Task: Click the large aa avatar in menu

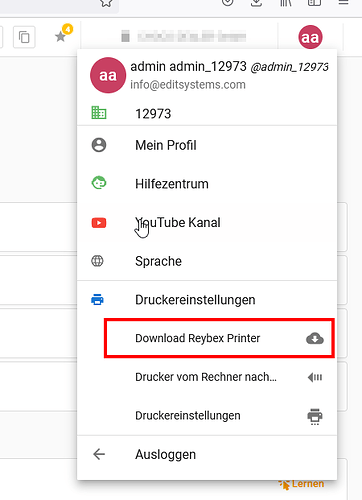Action: tap(108, 75)
